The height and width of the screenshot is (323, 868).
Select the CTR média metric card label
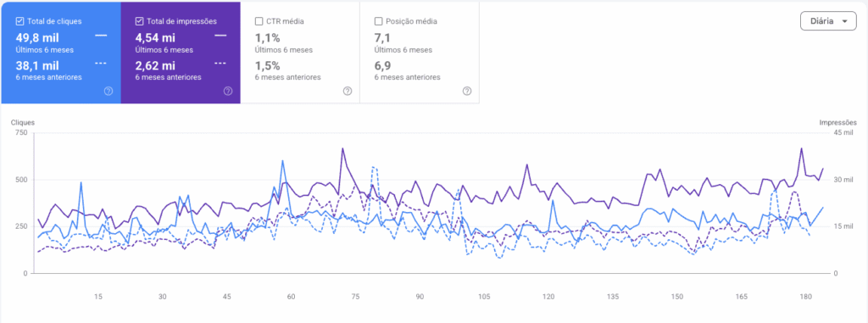[x=285, y=21]
